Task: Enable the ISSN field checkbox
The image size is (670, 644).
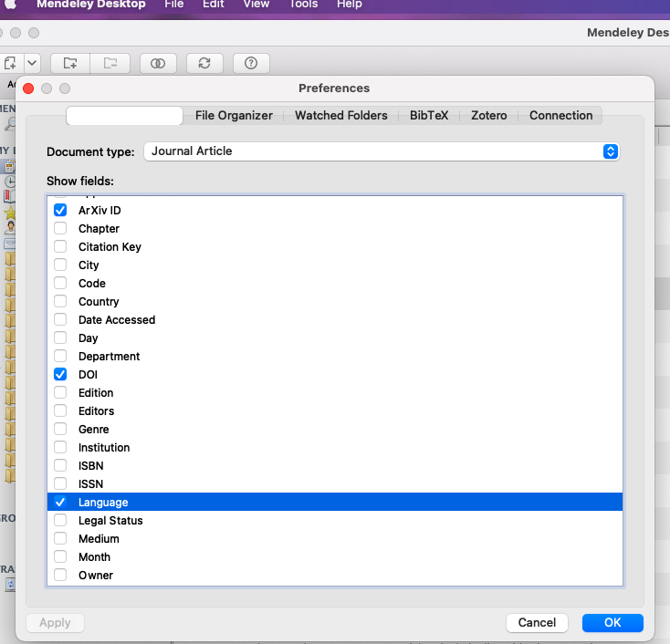Action: coord(60,483)
